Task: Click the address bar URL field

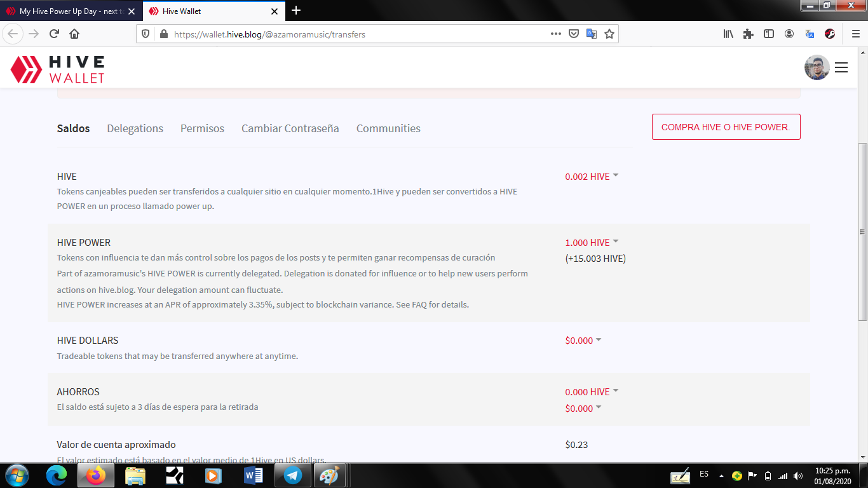Action: pos(360,34)
